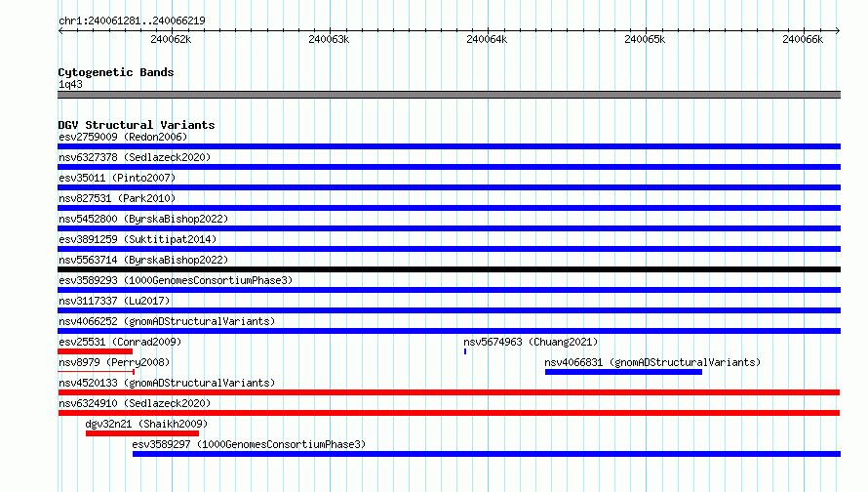Click the blue bar under esv2759009
Image resolution: width=868 pixels, height=492 pixels.
[x=449, y=146]
